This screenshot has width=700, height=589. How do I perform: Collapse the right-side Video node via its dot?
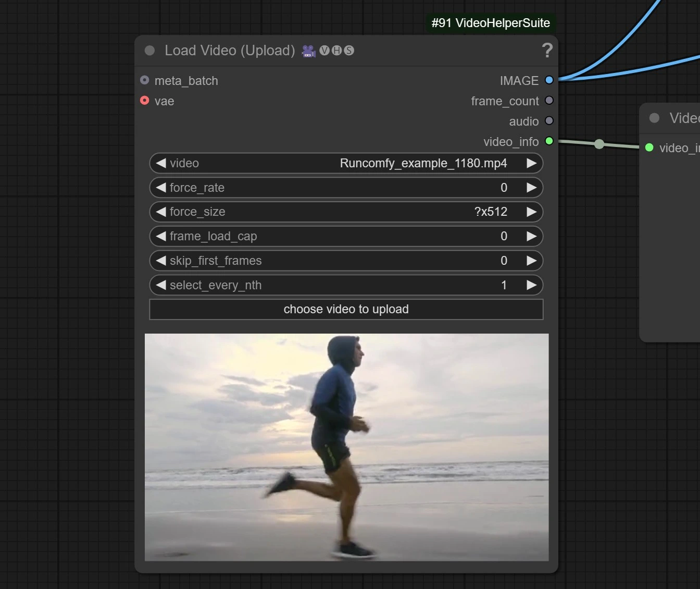click(655, 118)
